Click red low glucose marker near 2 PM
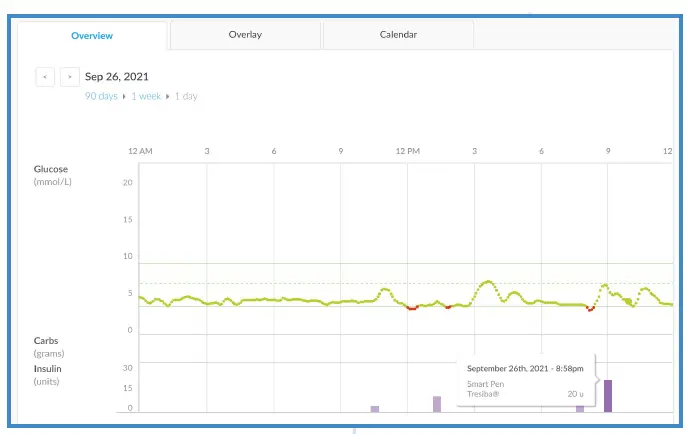Viewport: 694px width, 434px height. 448,306
